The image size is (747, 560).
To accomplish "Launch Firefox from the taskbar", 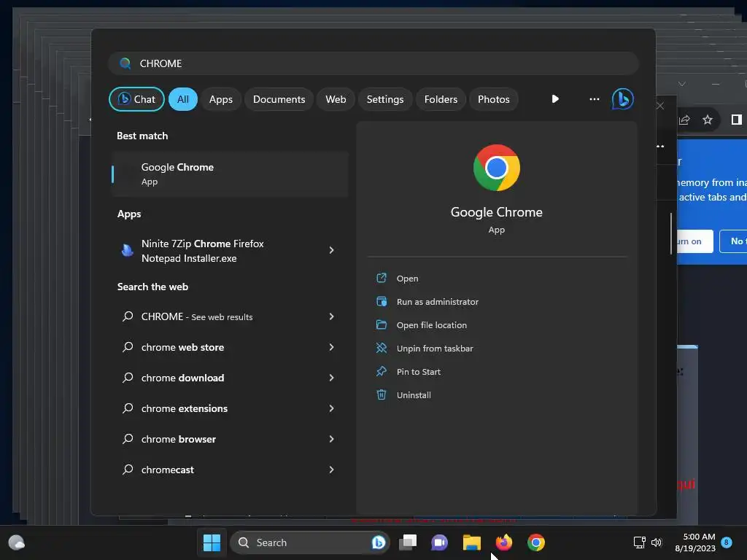I will (x=503, y=542).
